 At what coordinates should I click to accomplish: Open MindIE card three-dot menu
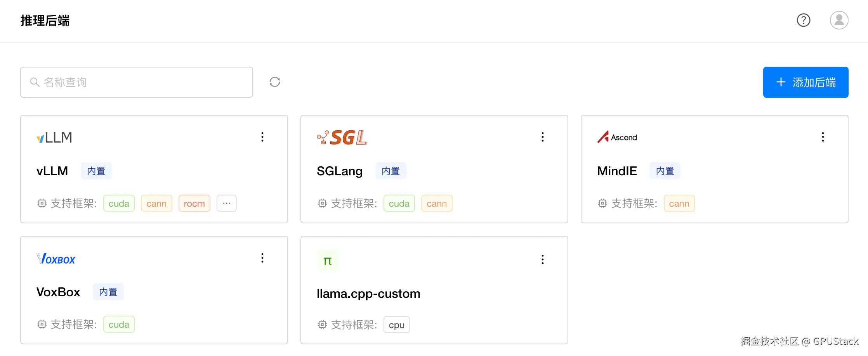click(823, 137)
